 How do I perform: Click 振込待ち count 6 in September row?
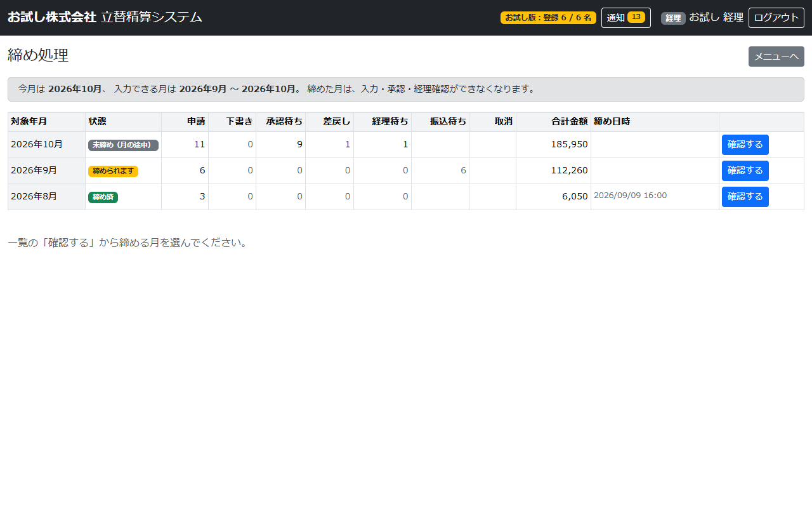click(x=463, y=170)
